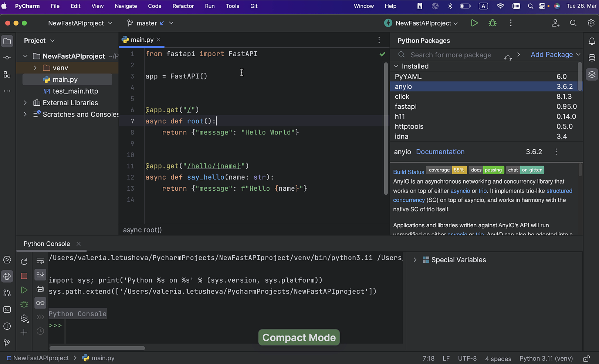Toggle scroll to end in console
Screen dimensions: 599x364
[40, 275]
